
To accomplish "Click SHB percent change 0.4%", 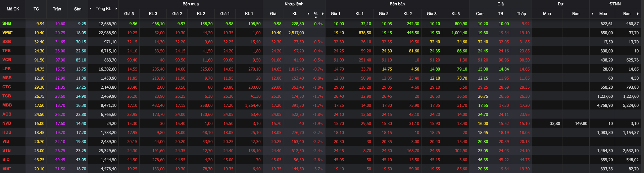I will click(x=318, y=24).
